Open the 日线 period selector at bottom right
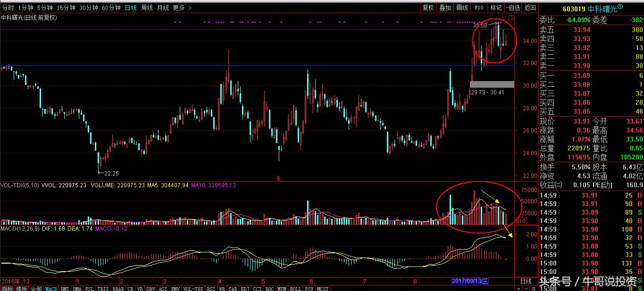 (x=526, y=281)
